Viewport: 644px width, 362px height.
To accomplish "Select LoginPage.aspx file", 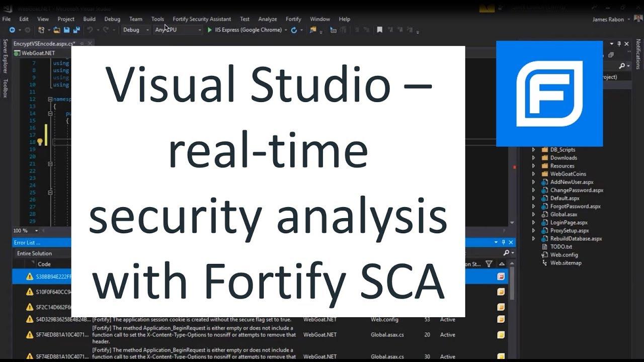I will coord(569,222).
